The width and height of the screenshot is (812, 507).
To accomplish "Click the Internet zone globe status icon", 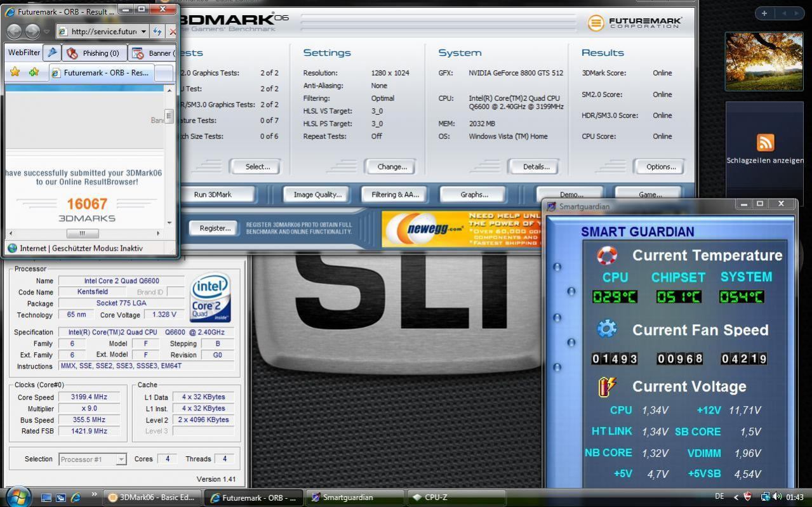I will [x=12, y=248].
